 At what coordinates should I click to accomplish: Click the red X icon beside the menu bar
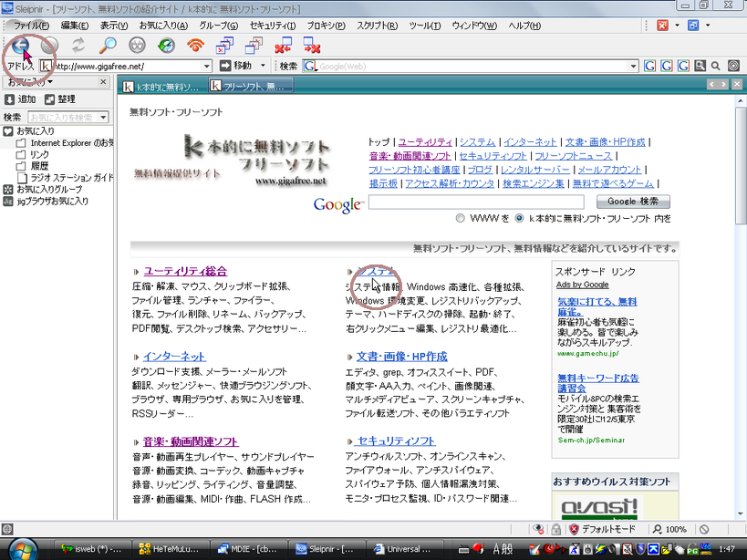pos(662,26)
